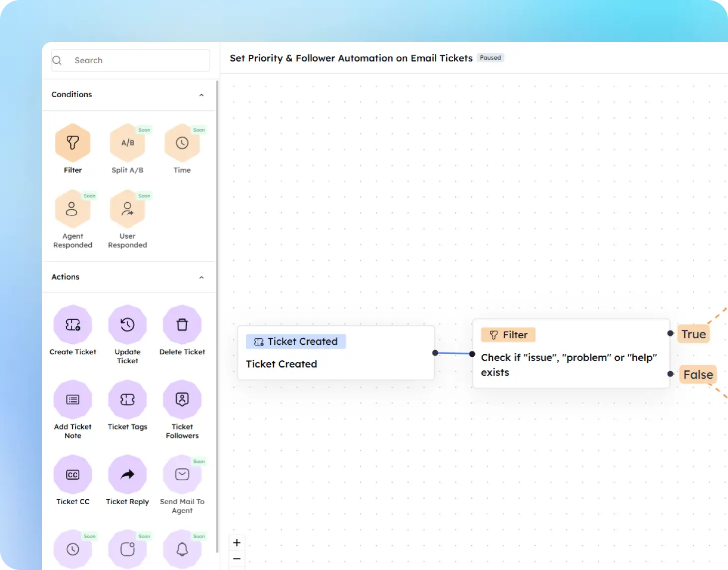This screenshot has height=570, width=728.
Task: Select the Ticket Reply action icon
Action: 128,474
